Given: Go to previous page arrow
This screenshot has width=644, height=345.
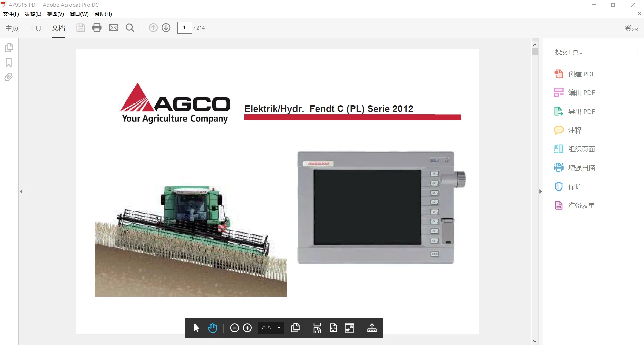Looking at the screenshot, I should (x=153, y=28).
